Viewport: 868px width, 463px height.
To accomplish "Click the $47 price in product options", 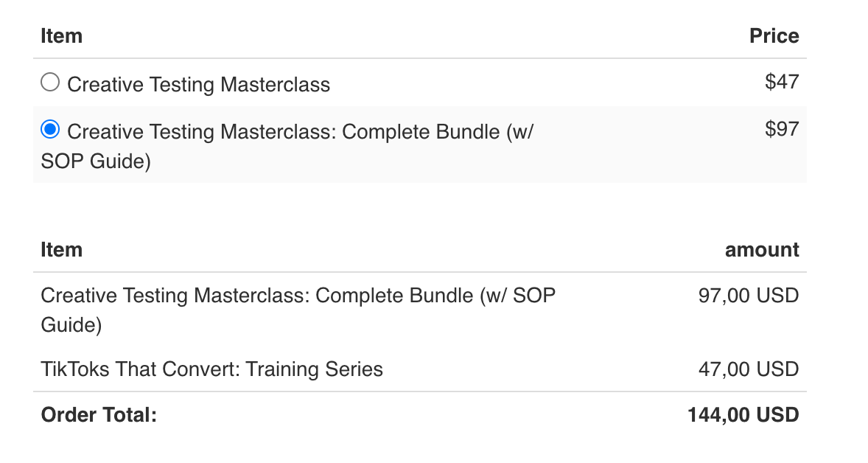I will point(781,82).
